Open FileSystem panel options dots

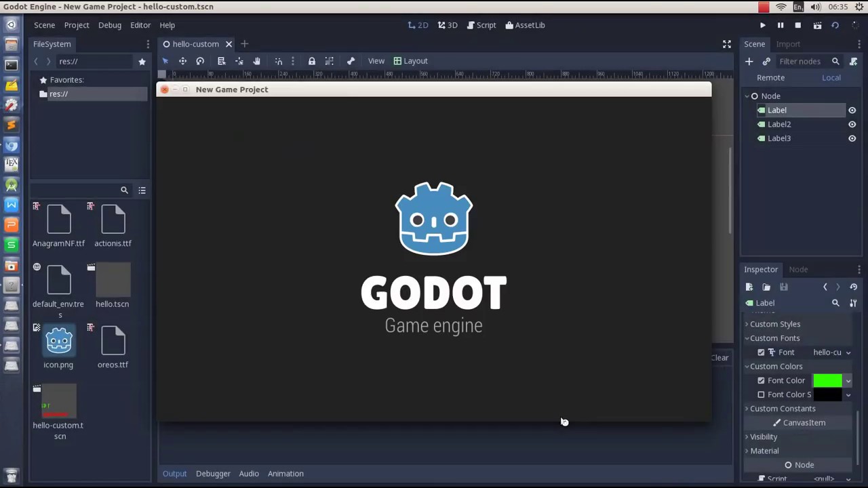coord(148,44)
